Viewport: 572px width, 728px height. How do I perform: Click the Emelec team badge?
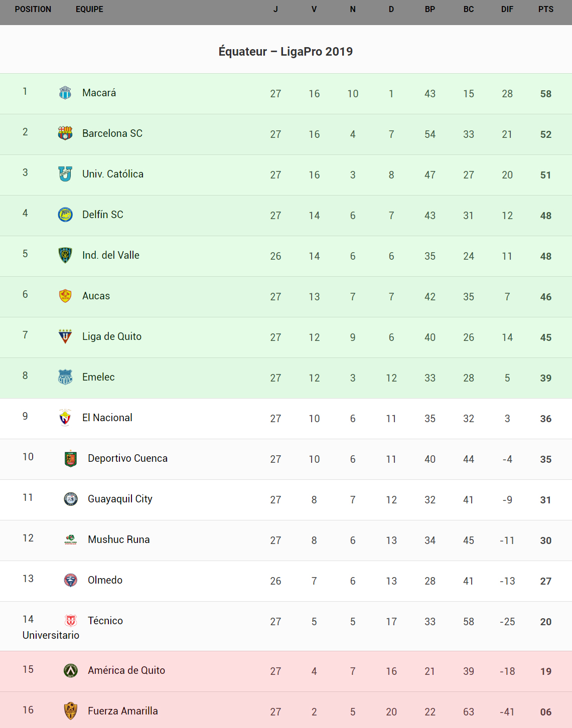point(65,377)
